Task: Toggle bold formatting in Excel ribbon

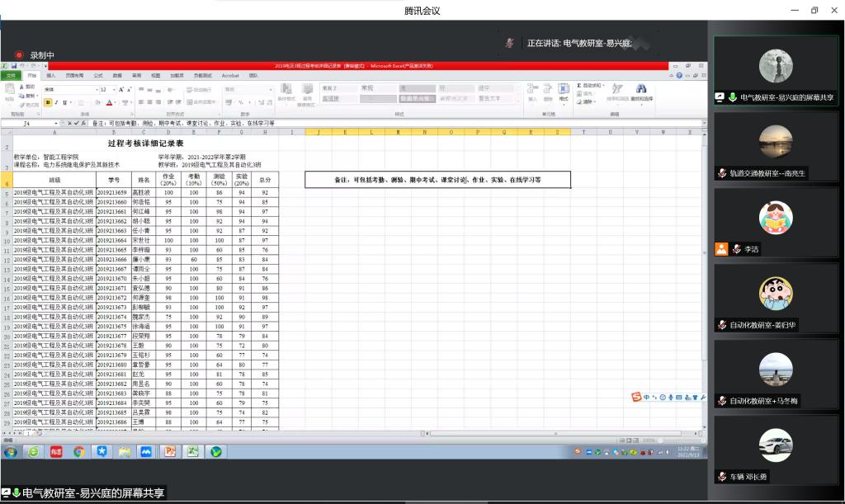Action: coord(48,102)
